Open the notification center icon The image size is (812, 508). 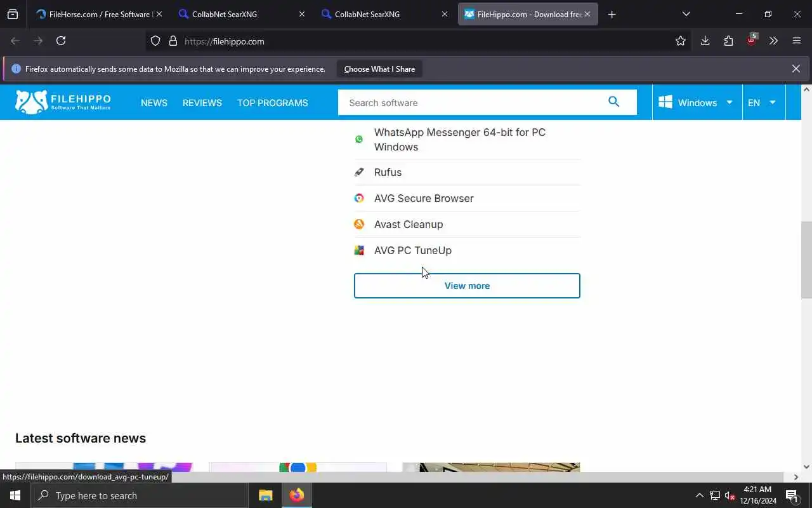pyautogui.click(x=792, y=495)
